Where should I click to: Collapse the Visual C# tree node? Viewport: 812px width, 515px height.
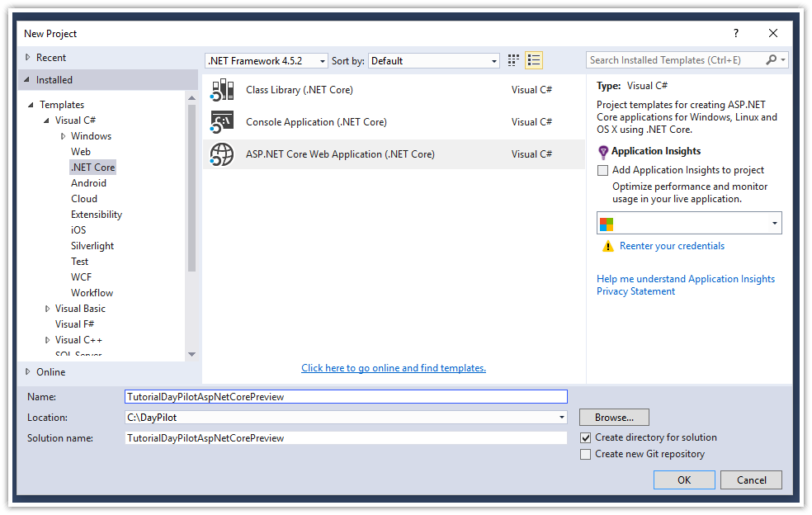46,120
